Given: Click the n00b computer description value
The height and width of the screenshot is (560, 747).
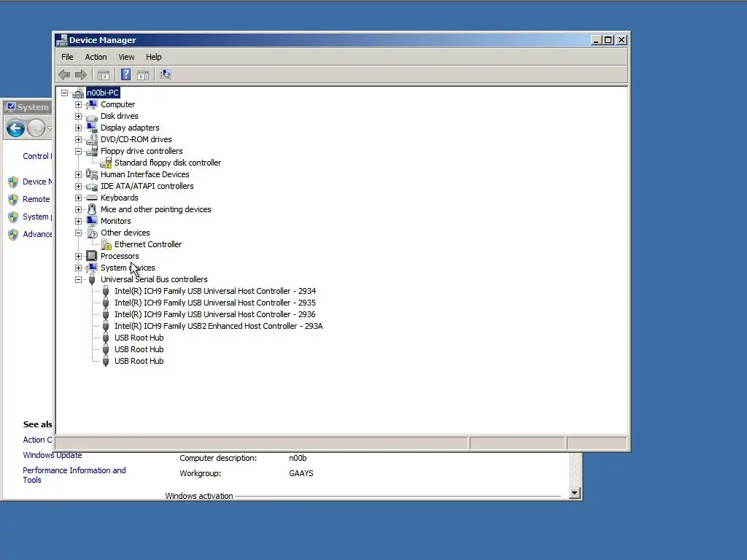Looking at the screenshot, I should pyautogui.click(x=298, y=458).
